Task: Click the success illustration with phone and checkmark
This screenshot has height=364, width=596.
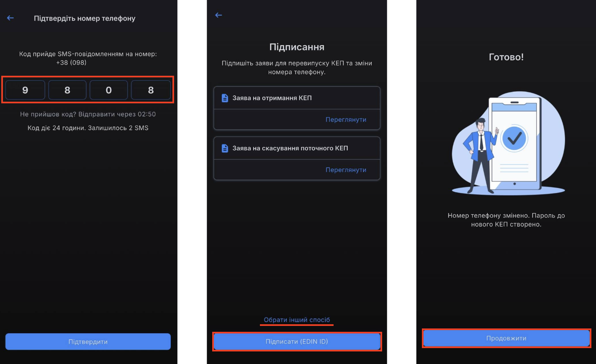Action: point(508,144)
